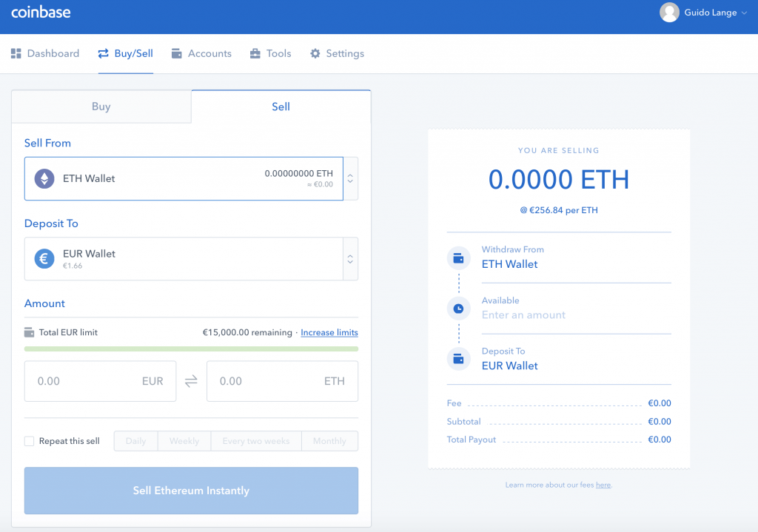Switch to the Buy tab

[101, 107]
